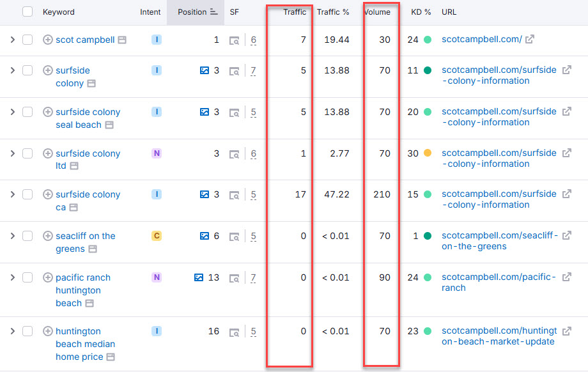
Task: Click volume value 210
Action: pyautogui.click(x=382, y=194)
